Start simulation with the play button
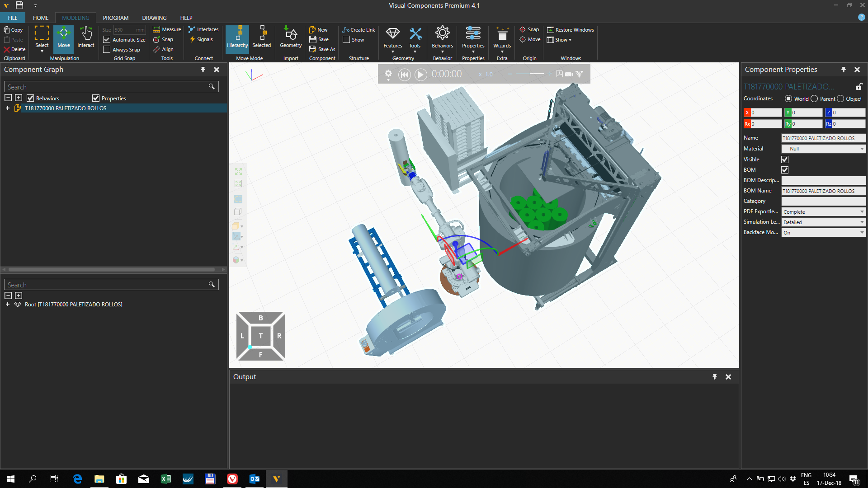 (x=420, y=75)
